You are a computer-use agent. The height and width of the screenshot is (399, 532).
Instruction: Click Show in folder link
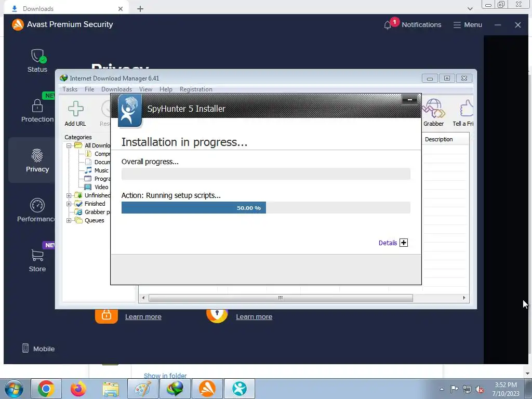pos(165,376)
